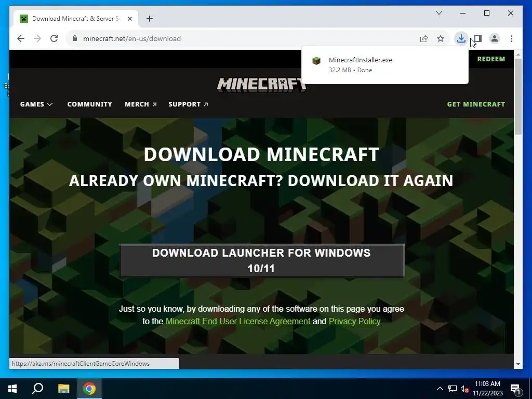The width and height of the screenshot is (532, 399).
Task: Click the muted volume tray icon
Action: point(464,389)
